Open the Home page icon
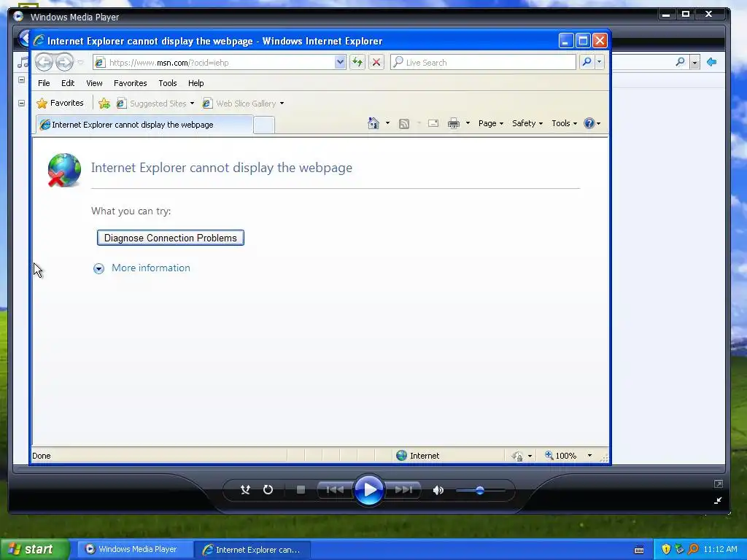The height and width of the screenshot is (560, 747). [x=373, y=123]
